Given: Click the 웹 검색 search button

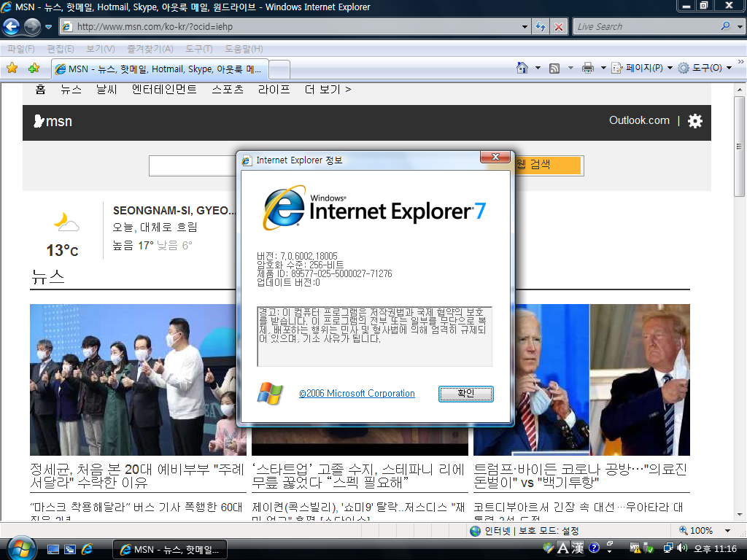Looking at the screenshot, I should pyautogui.click(x=548, y=165).
